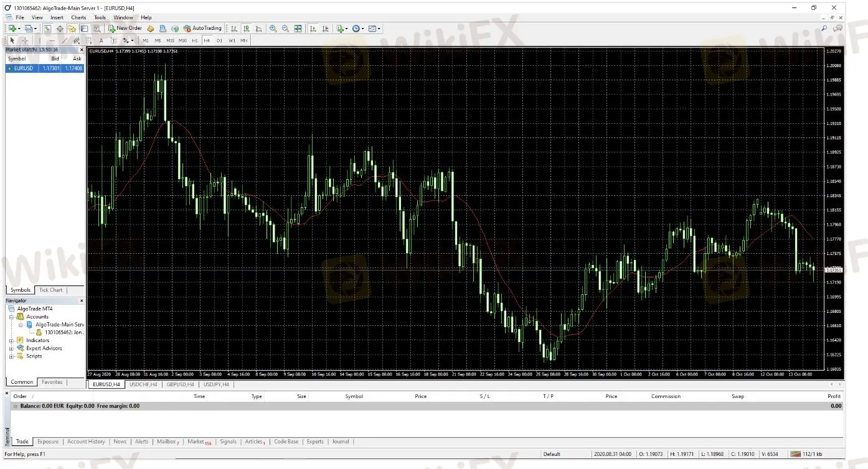The image size is (868, 469).
Task: Select the Crosshair cursor tool
Action: (25, 40)
